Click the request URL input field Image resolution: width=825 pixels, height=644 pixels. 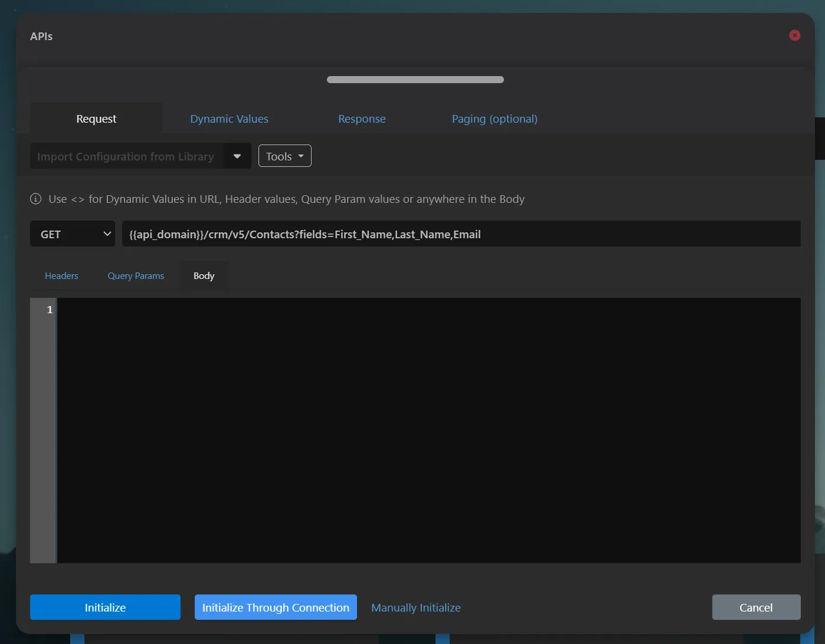click(461, 234)
